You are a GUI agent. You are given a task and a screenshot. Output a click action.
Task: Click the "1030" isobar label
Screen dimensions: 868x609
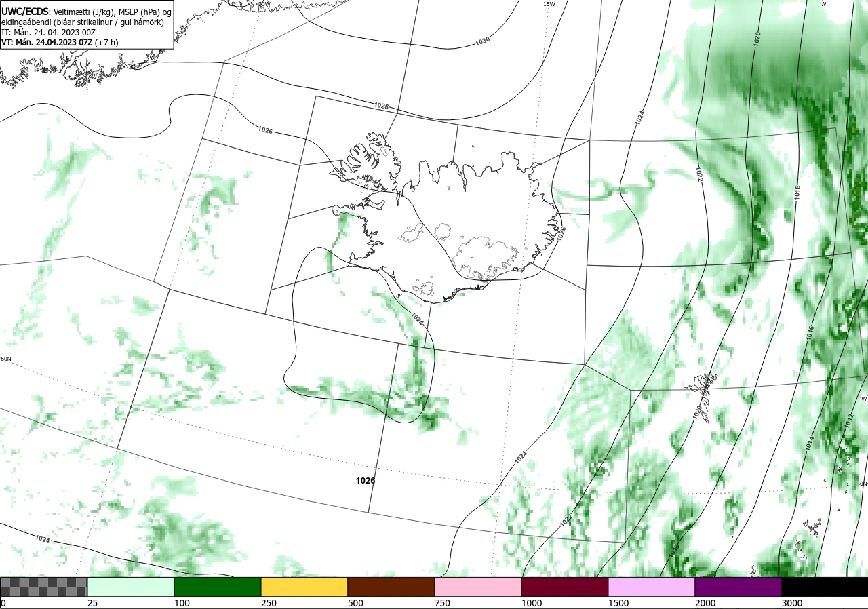tap(482, 41)
